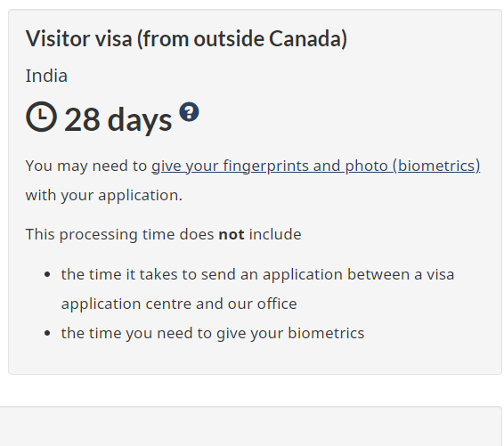Click the first bullet point marker
The width and height of the screenshot is (504, 446).
click(x=47, y=275)
